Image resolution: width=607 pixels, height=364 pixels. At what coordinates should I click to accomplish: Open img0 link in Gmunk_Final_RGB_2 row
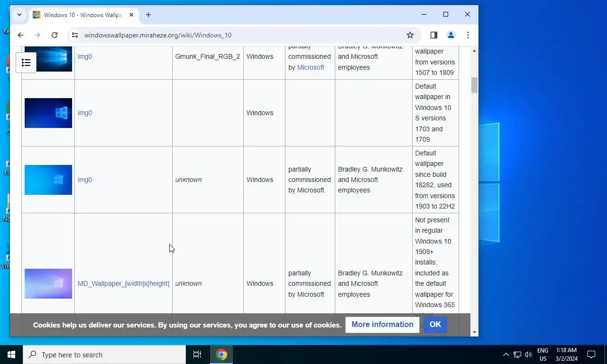[x=85, y=56]
